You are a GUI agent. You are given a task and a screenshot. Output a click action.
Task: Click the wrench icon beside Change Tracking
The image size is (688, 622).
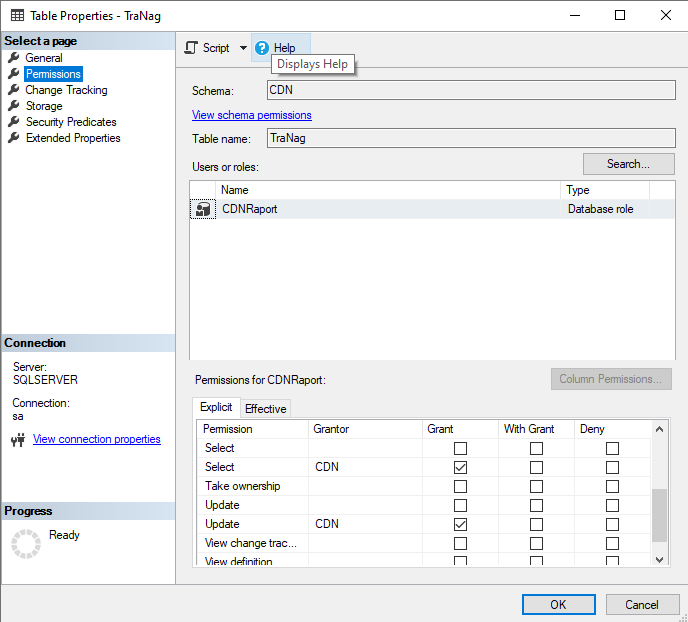[14, 90]
